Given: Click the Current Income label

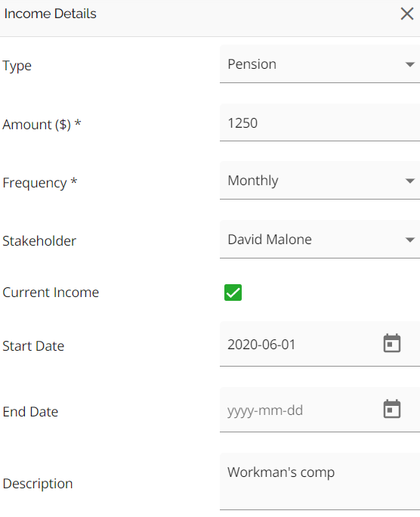Looking at the screenshot, I should coord(51,293).
